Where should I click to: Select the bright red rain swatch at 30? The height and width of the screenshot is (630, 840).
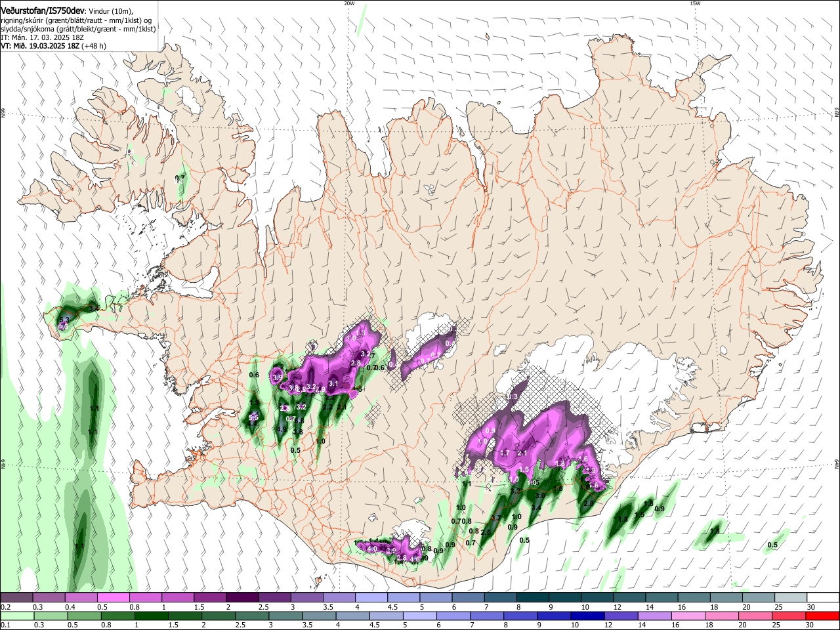823,616
